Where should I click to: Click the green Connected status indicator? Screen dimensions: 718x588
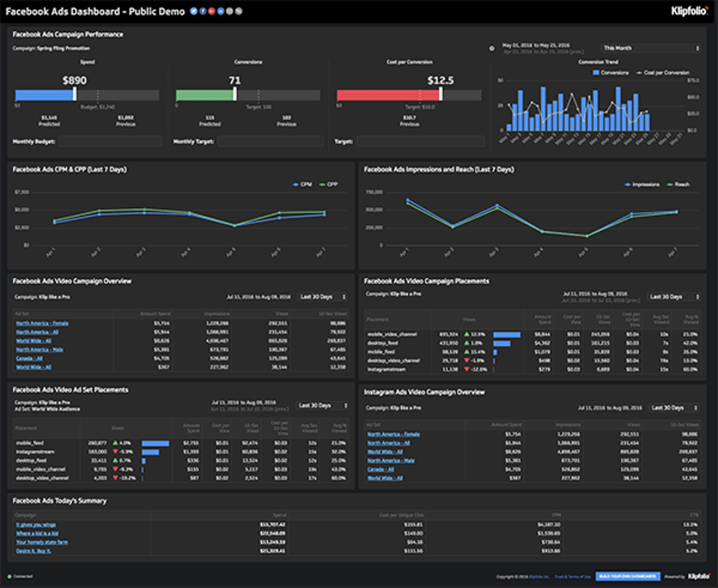point(9,577)
